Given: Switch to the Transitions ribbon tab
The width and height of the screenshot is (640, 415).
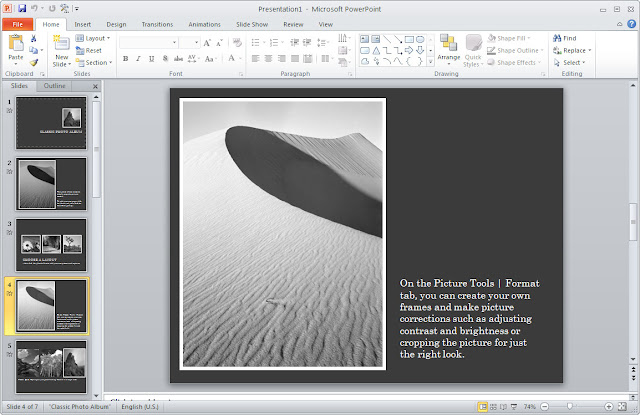Looking at the screenshot, I should [x=157, y=24].
